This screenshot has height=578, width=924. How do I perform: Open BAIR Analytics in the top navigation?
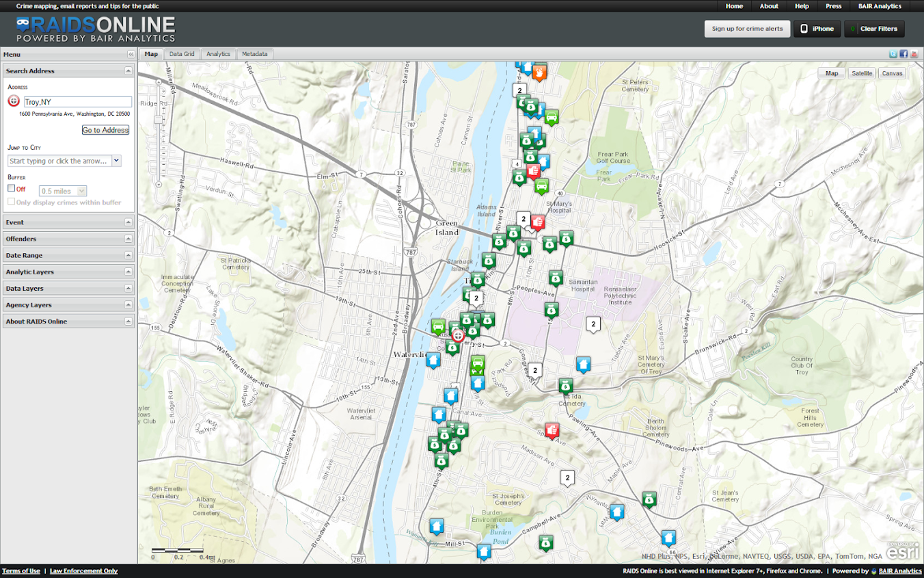(x=880, y=6)
